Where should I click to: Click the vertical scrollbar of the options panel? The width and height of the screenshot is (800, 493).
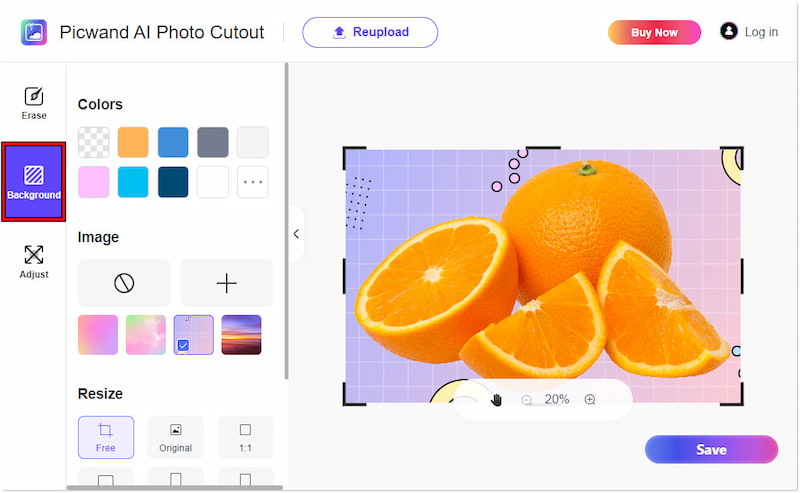tap(286, 221)
